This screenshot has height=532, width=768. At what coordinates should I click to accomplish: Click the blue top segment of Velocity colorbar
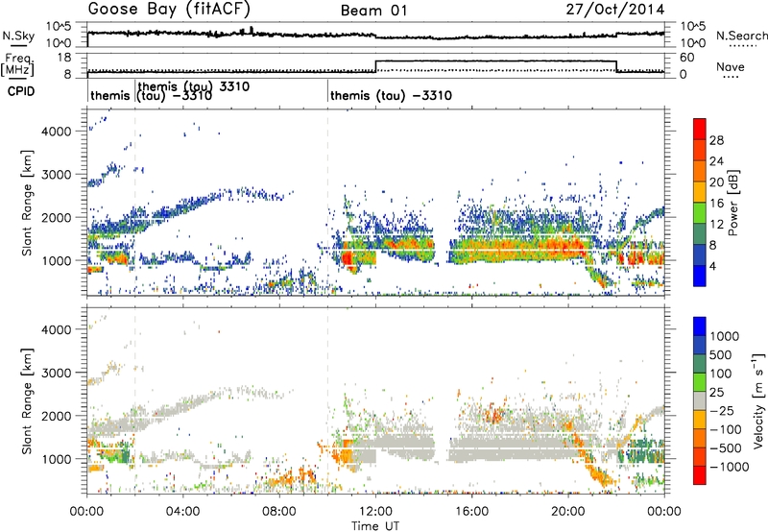click(700, 326)
